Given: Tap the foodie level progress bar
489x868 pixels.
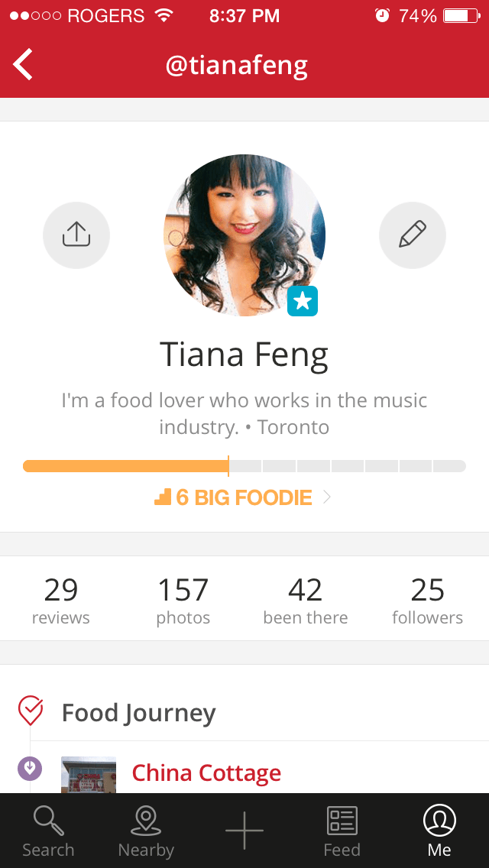Looking at the screenshot, I should tap(244, 466).
